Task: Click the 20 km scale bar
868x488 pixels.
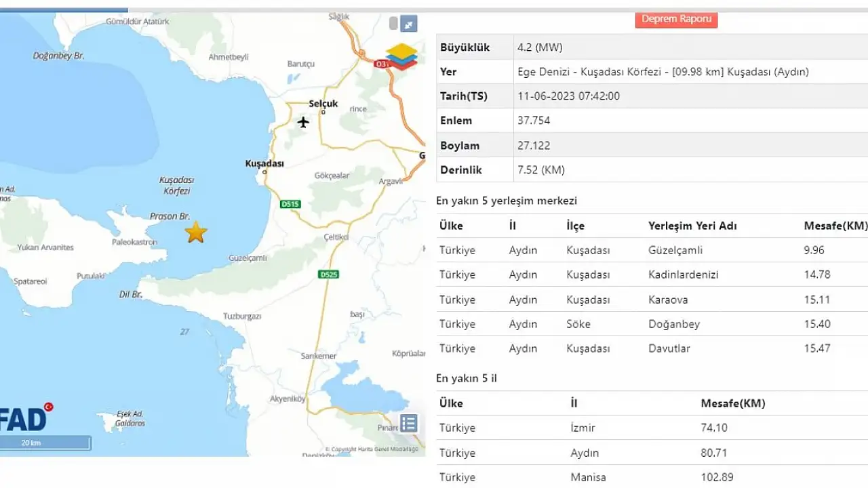Action: 45,443
